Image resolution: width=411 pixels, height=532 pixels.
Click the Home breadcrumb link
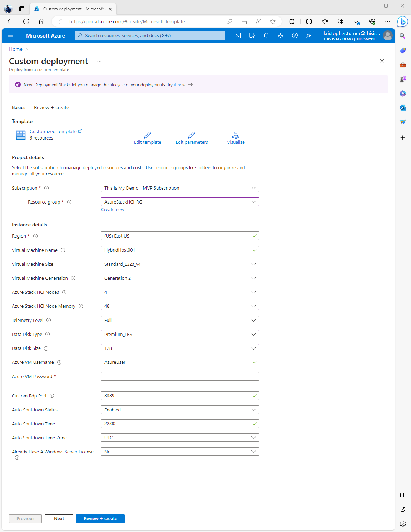[x=16, y=49]
